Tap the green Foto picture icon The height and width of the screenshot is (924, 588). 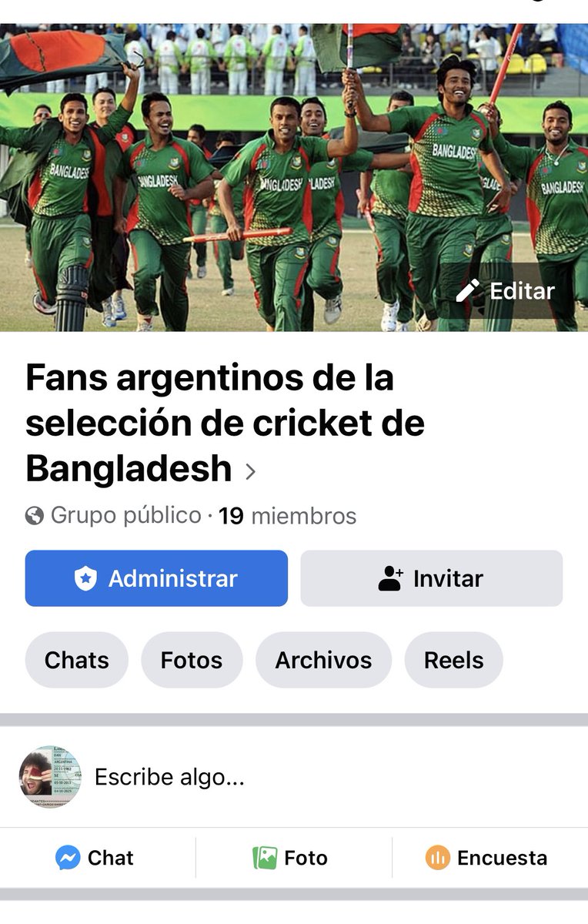(x=265, y=858)
